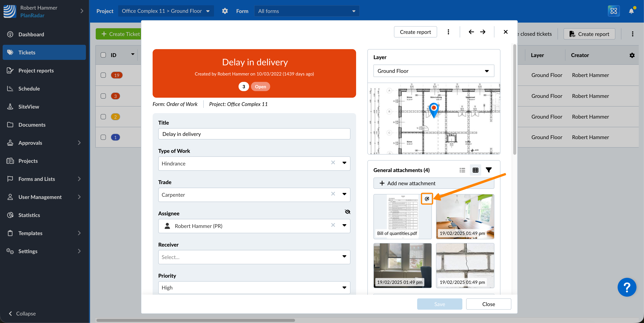Click the Close button in the ticket dialog

[x=488, y=304]
